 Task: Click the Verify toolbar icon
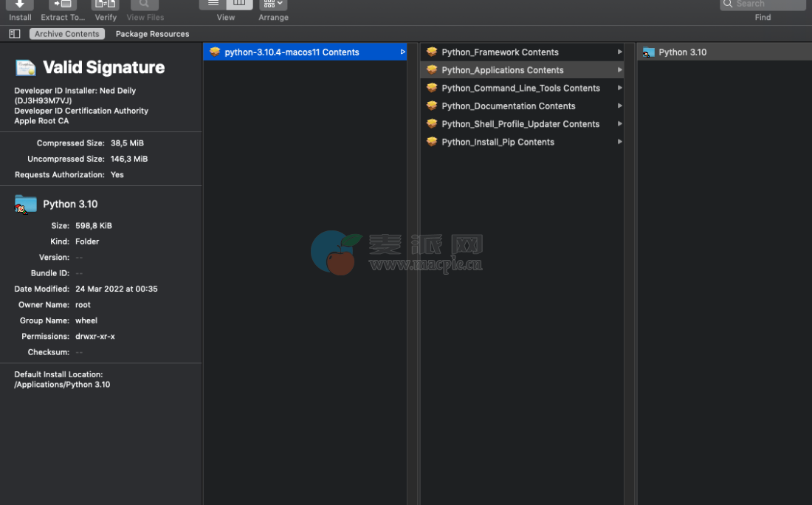coord(105,4)
